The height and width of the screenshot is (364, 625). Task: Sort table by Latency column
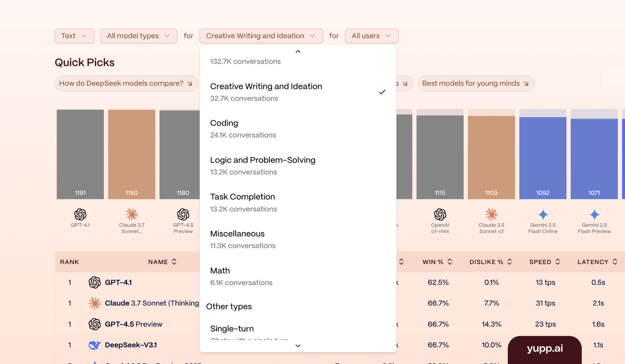coord(597,262)
